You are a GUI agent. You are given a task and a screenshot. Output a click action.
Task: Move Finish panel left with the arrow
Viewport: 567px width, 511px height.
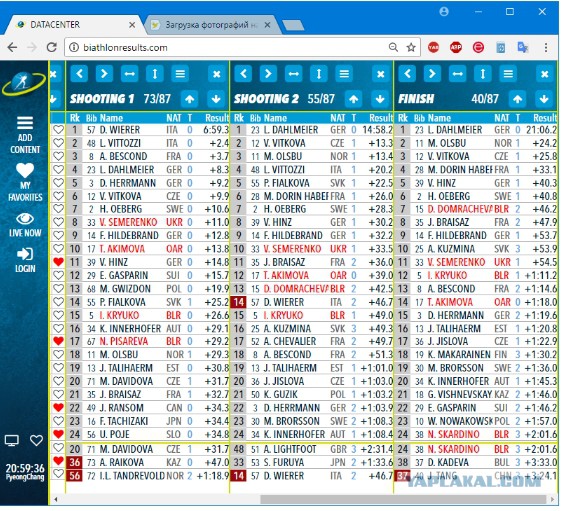(x=407, y=74)
